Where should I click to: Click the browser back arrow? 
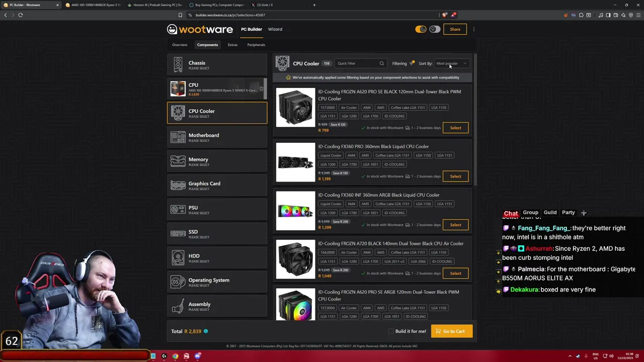tap(6, 15)
